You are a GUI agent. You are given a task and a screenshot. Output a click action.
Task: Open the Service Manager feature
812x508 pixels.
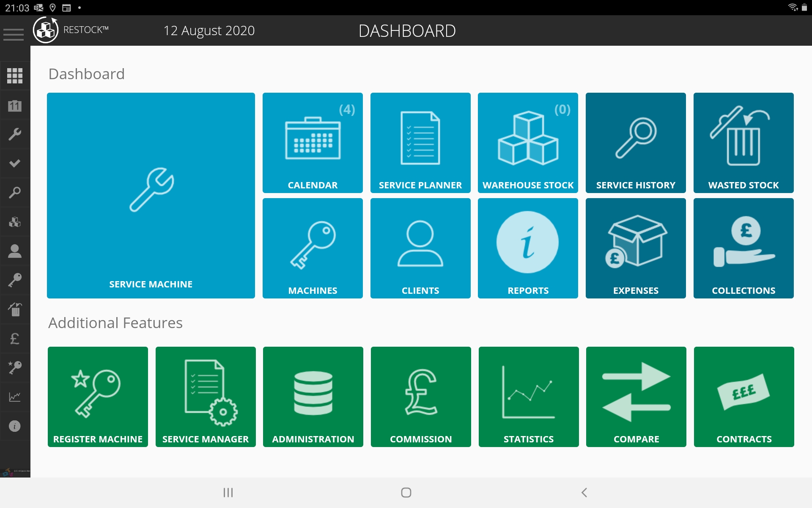pos(206,397)
